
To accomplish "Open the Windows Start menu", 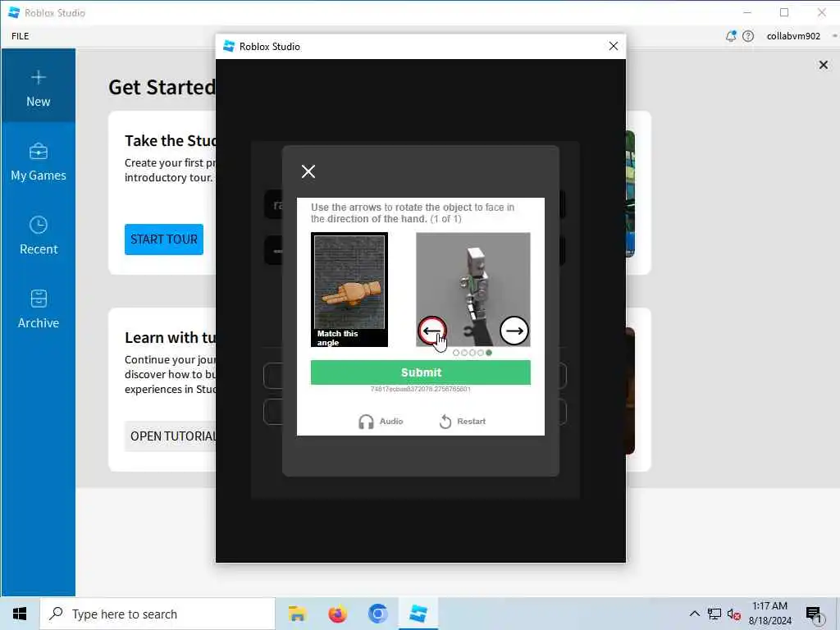I will click(x=20, y=614).
